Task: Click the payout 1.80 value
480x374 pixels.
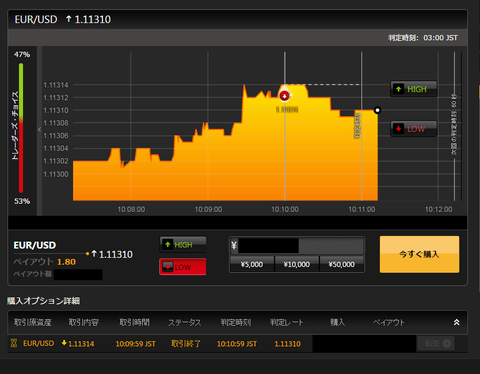Action: point(66,262)
